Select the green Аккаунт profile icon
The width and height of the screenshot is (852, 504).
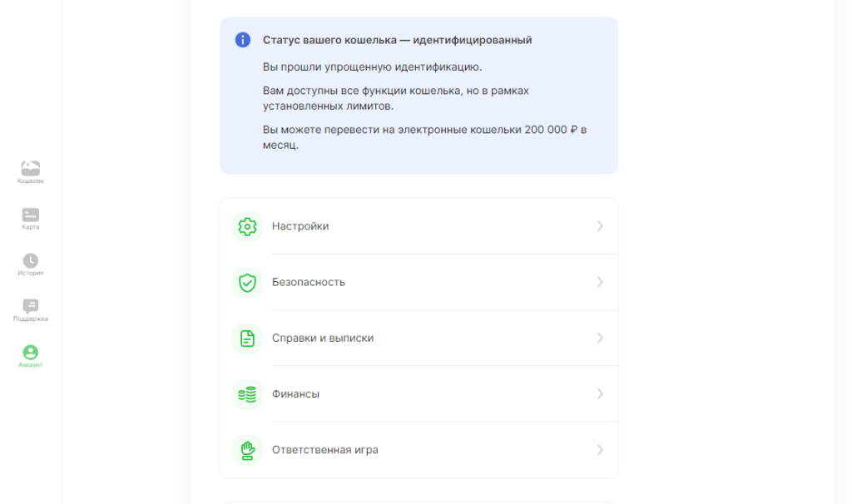point(31,352)
